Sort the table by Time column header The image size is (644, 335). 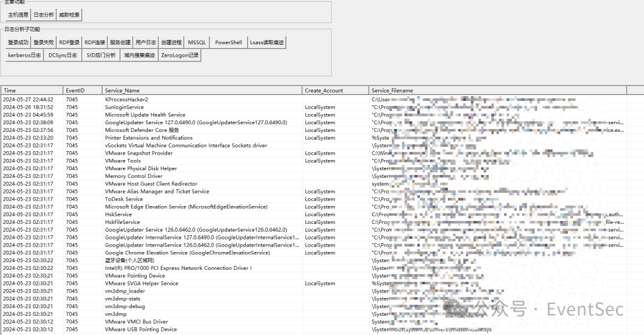tap(32, 91)
